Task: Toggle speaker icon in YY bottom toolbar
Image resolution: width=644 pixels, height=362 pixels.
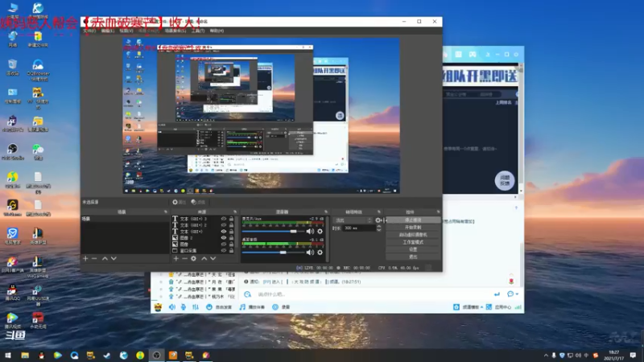Action: pyautogui.click(x=172, y=307)
